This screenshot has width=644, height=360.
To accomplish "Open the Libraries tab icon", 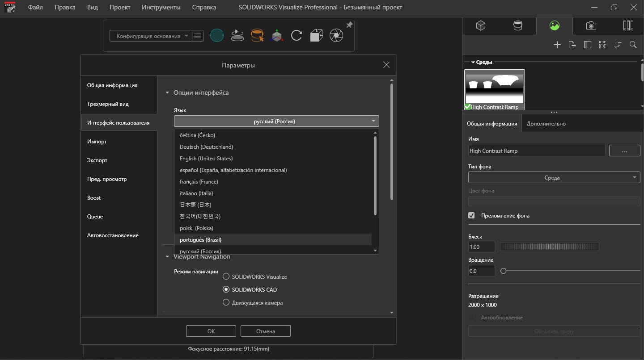I will (x=628, y=26).
